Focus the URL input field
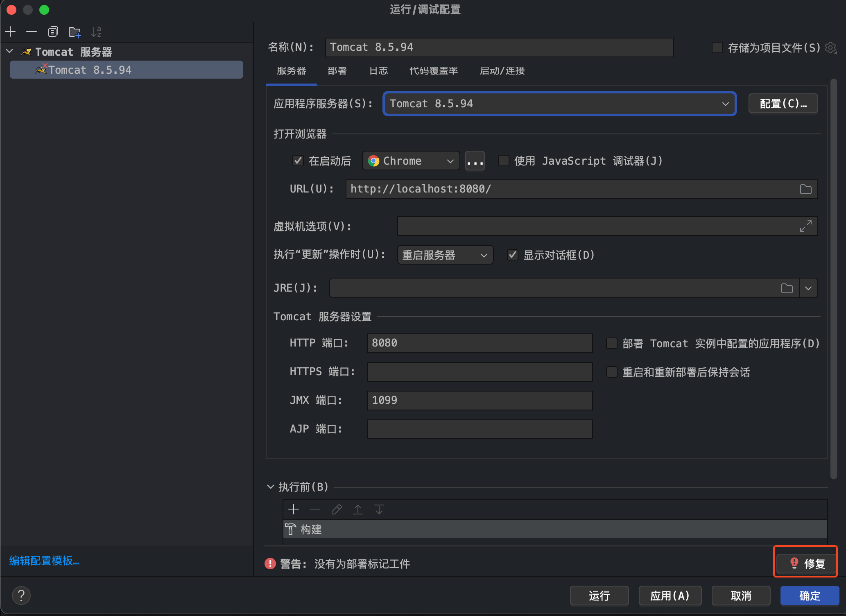Screen dimensions: 846x616 (581, 189)
